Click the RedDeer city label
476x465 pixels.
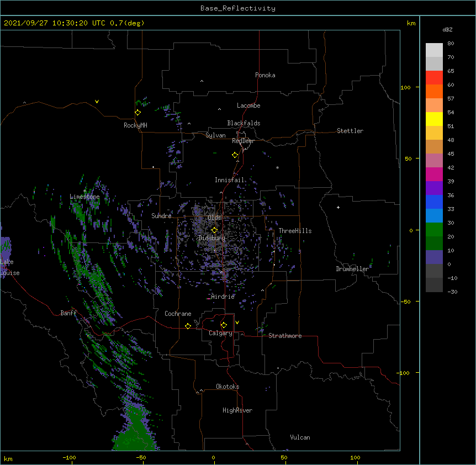coord(243,141)
